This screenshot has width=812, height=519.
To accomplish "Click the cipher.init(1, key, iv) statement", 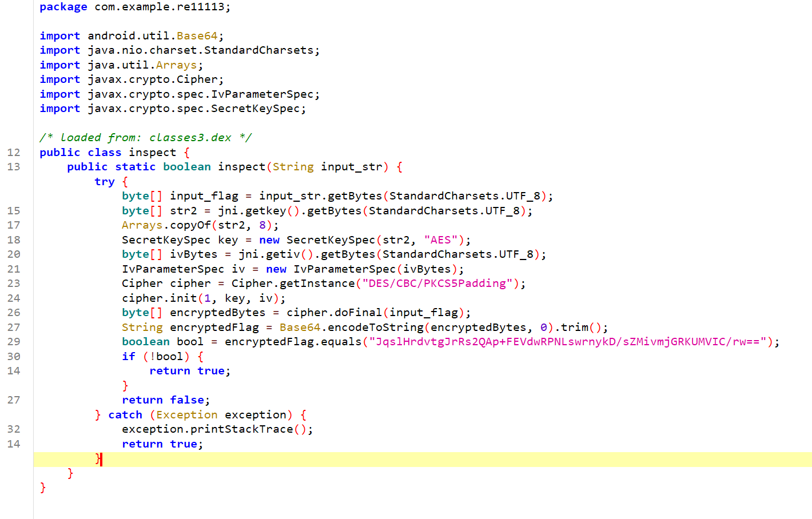I will (204, 298).
